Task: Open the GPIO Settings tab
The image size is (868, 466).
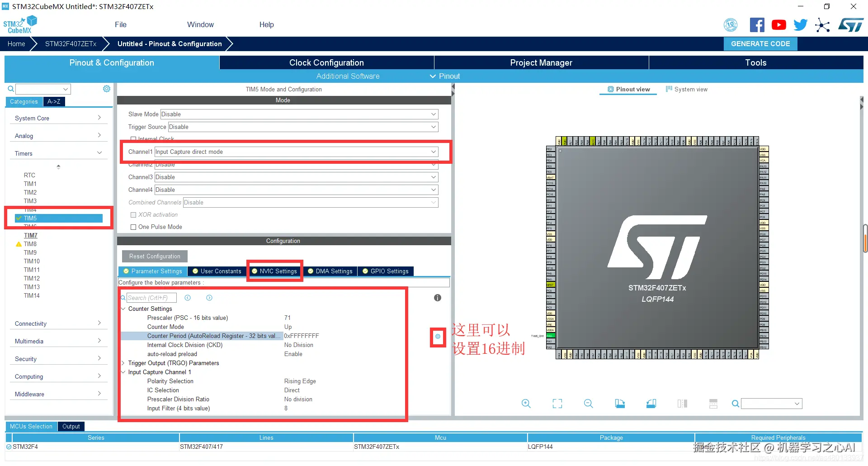Action: 386,271
